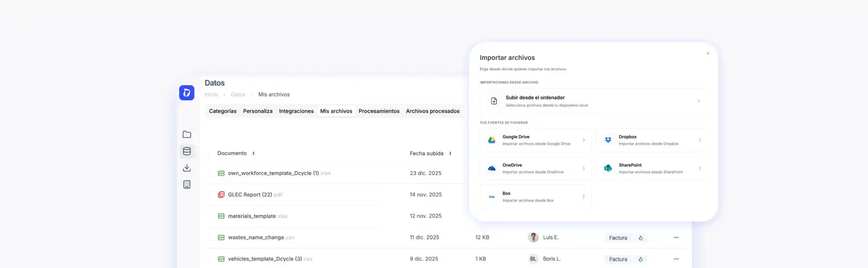This screenshot has width=868, height=268.
Task: Open three-dot menu for wastes_name_change row
Action: [676, 238]
